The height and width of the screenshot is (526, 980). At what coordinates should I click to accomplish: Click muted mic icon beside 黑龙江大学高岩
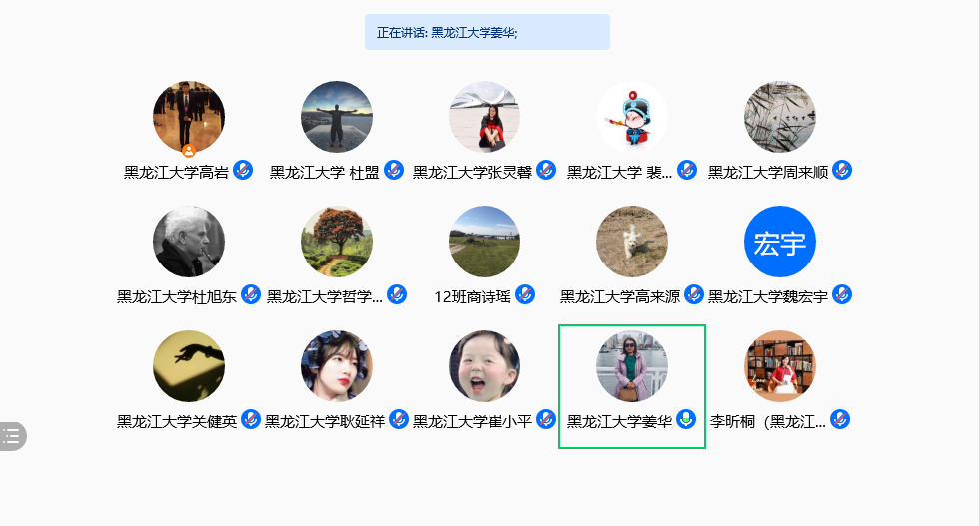(x=243, y=170)
